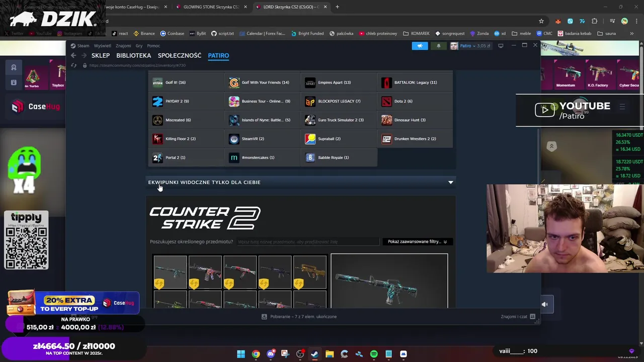Select Portal 2 (1) inventory
The image size is (644, 362).
coord(186,157)
